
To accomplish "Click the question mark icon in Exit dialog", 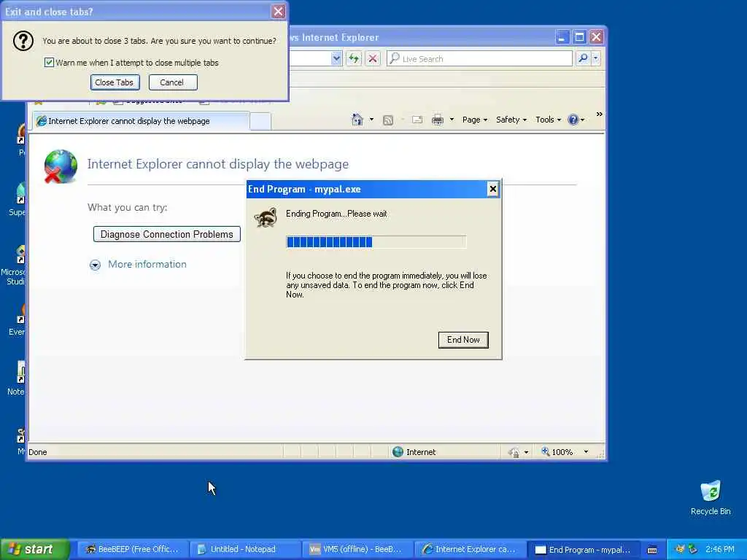I will (23, 41).
